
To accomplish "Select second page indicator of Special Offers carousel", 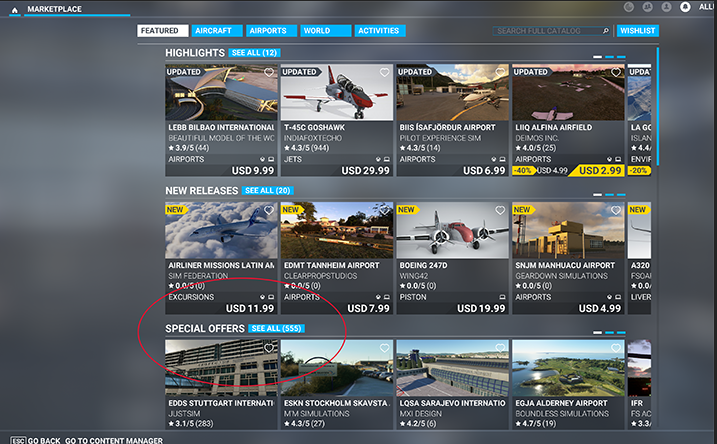I will click(609, 332).
